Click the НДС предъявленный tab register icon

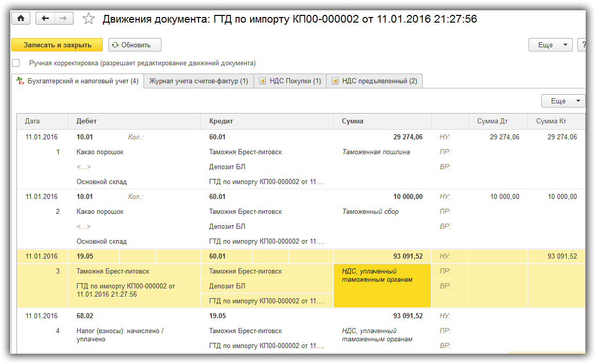pos(335,81)
